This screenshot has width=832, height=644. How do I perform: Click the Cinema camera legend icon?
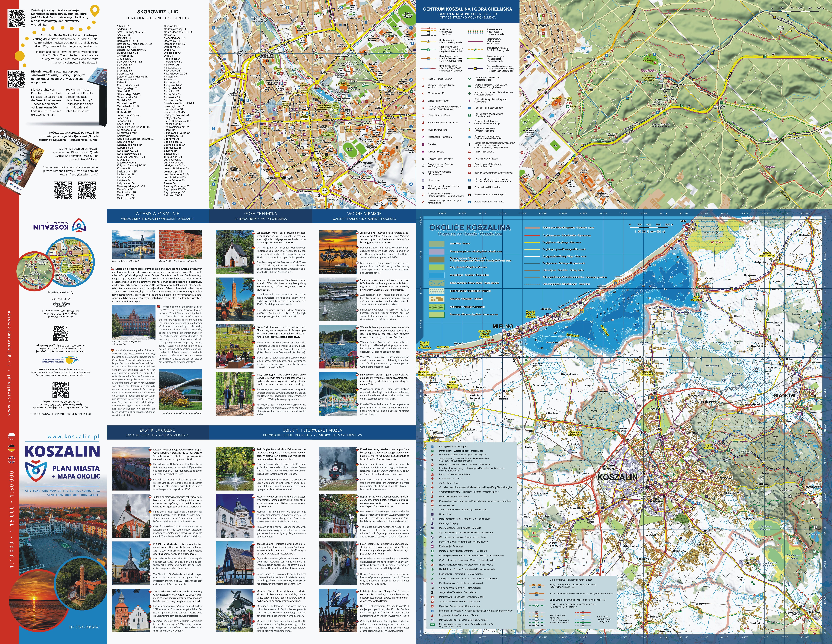[x=469, y=152]
